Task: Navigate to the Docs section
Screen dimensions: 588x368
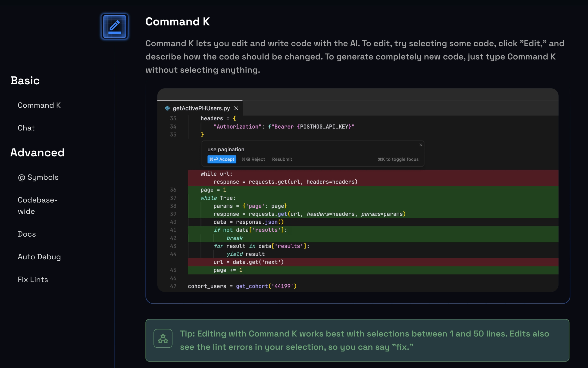Action: point(27,234)
